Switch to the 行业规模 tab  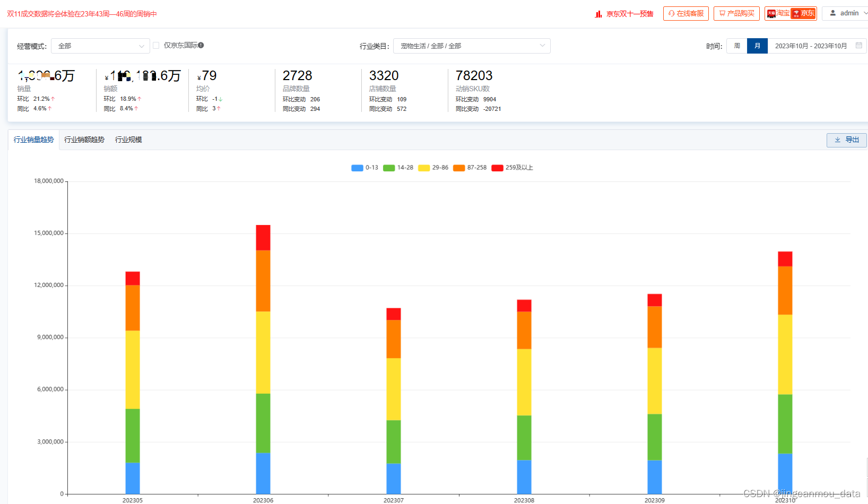[128, 140]
